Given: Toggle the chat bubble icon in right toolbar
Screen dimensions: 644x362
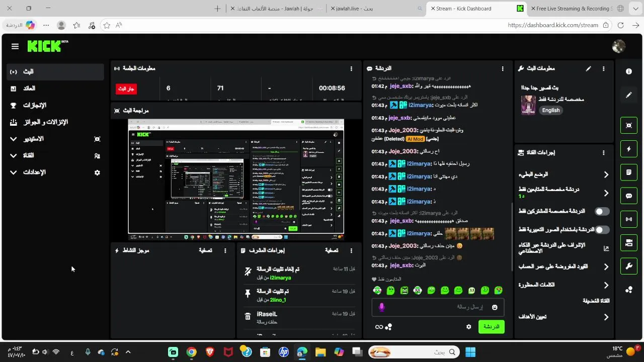Looking at the screenshot, I should coord(629,196).
